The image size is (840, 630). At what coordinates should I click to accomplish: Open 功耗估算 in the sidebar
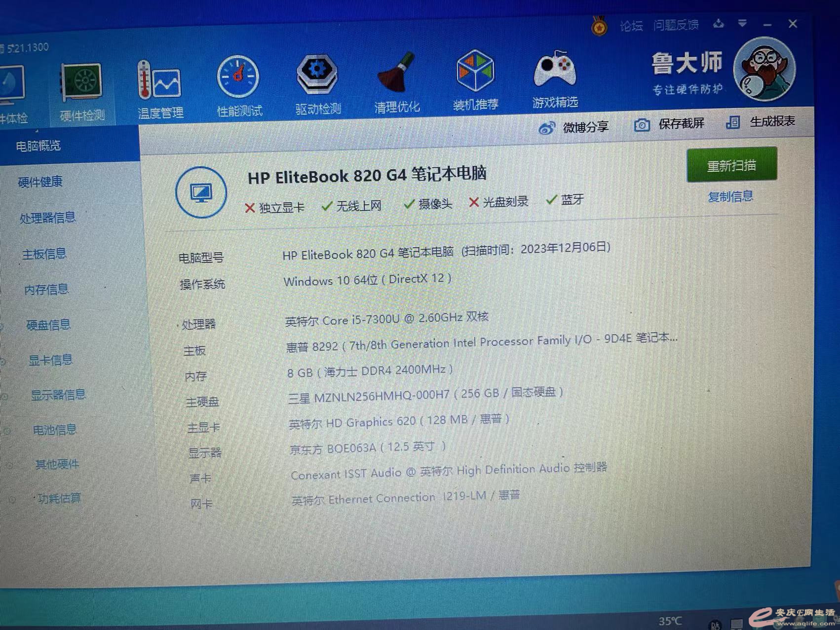click(59, 499)
